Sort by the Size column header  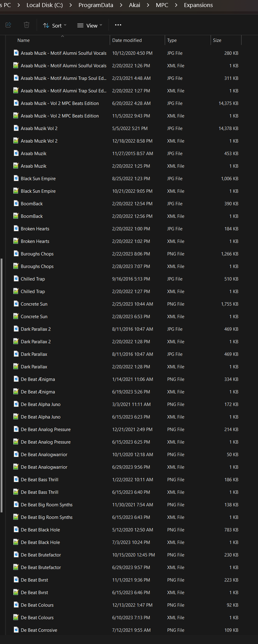tap(217, 40)
